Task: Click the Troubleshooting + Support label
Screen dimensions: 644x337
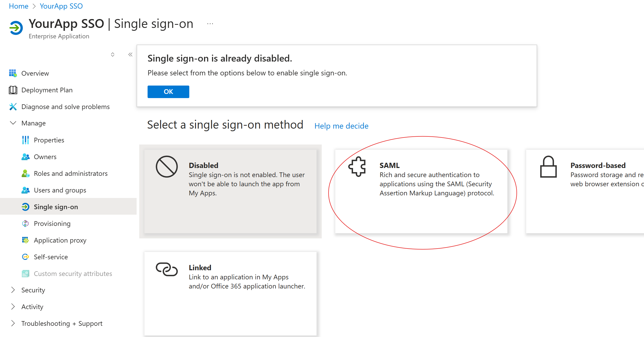Action: click(62, 323)
